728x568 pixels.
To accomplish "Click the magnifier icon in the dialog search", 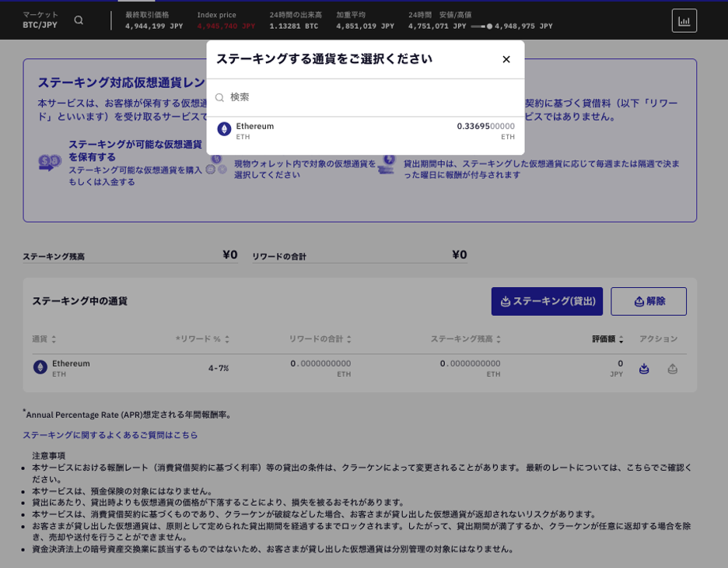I will 219,98.
